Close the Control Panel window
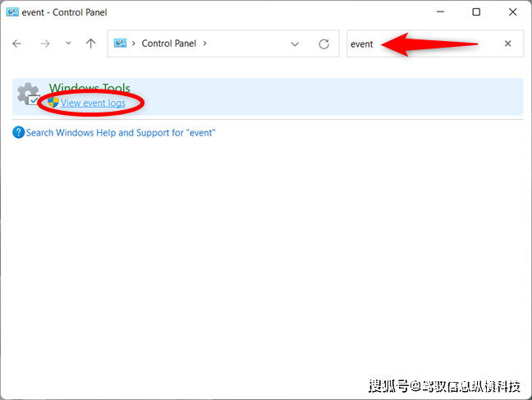 pyautogui.click(x=512, y=11)
